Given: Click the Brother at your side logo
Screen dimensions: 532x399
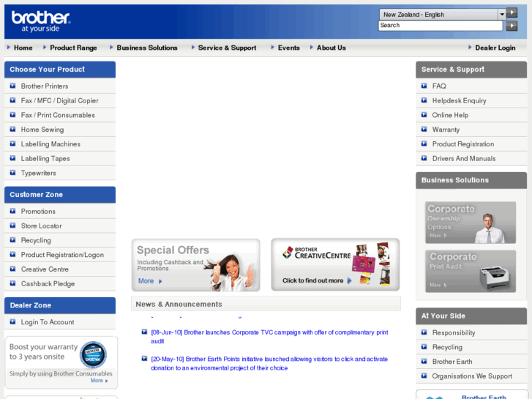Looking at the screenshot, I should coord(41,22).
